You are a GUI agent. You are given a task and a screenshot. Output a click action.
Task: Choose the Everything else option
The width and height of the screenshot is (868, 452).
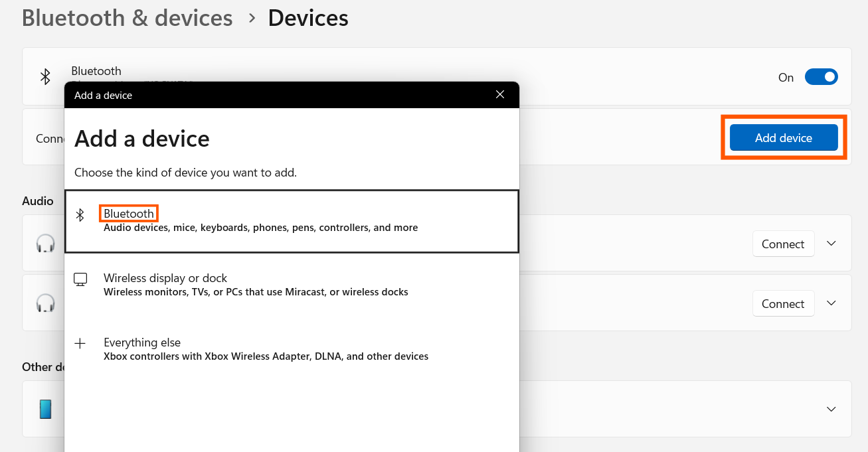(142, 342)
